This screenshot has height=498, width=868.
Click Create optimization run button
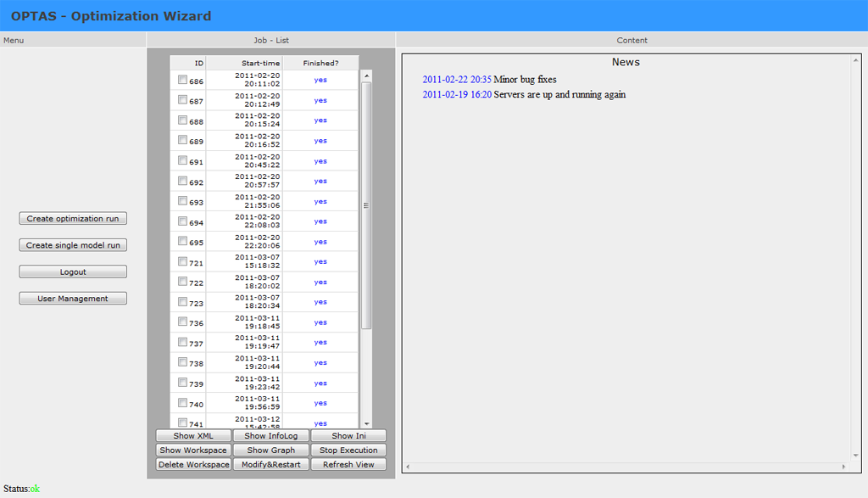[73, 219]
